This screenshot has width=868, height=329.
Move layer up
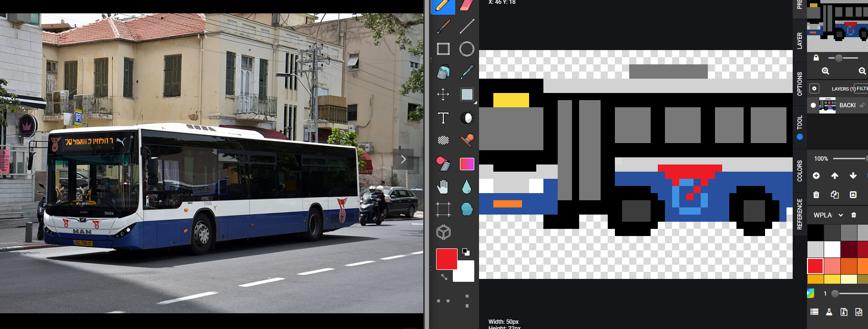pos(835,175)
